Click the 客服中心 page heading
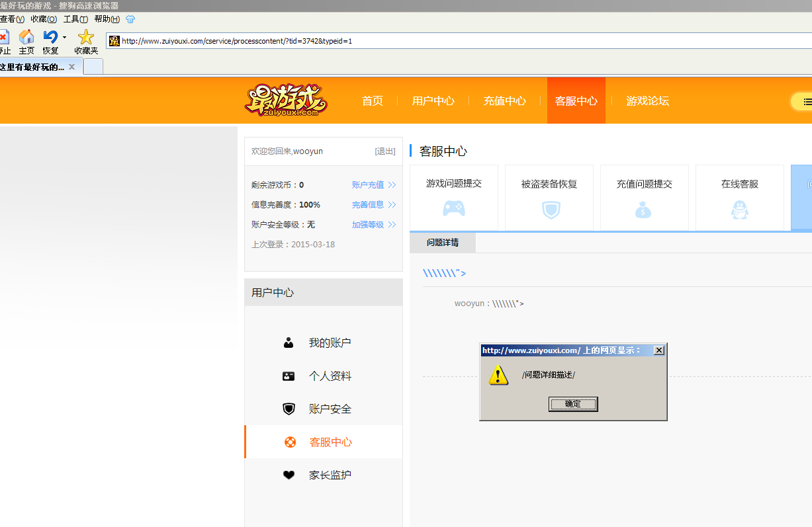This screenshot has width=812, height=527. click(443, 151)
